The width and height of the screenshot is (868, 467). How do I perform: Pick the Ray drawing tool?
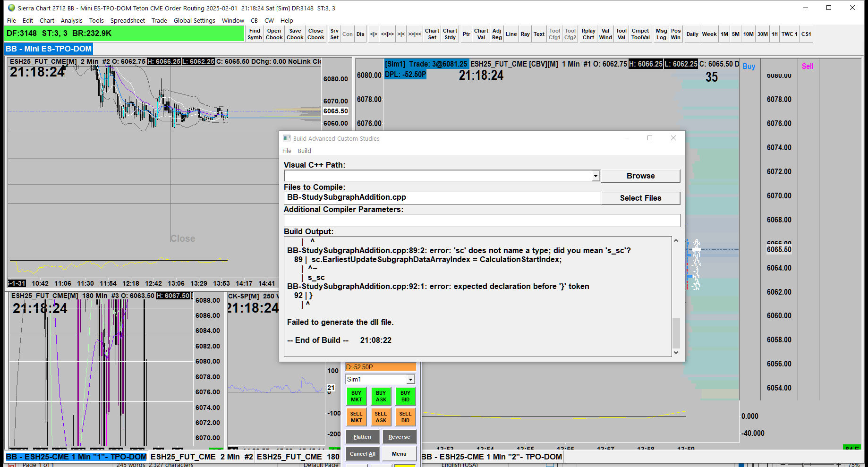coord(525,34)
